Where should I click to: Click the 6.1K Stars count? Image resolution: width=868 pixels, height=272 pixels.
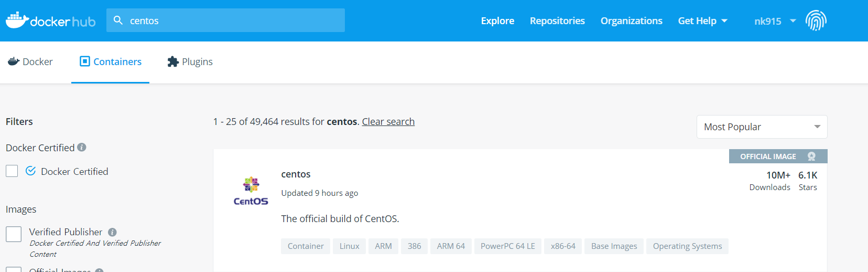(808, 181)
